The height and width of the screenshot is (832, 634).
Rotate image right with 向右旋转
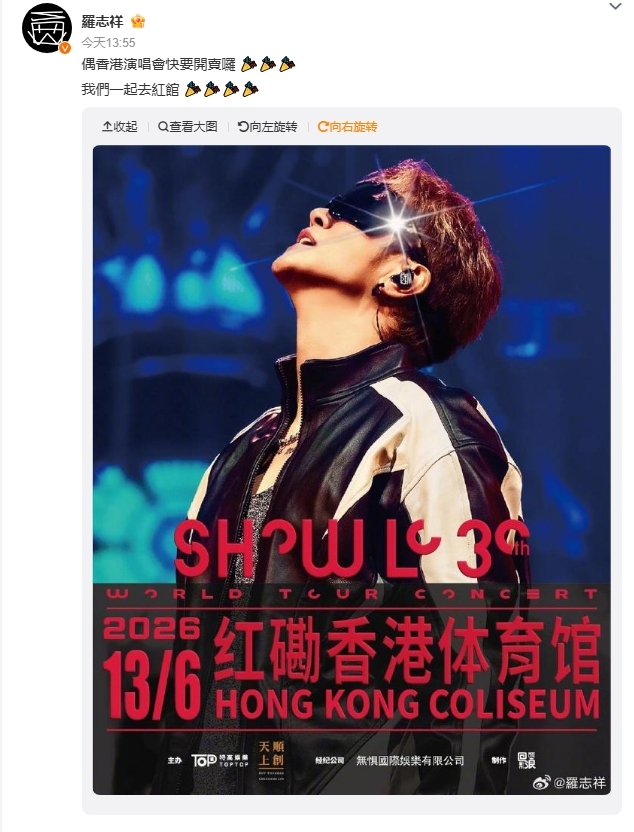[x=348, y=127]
